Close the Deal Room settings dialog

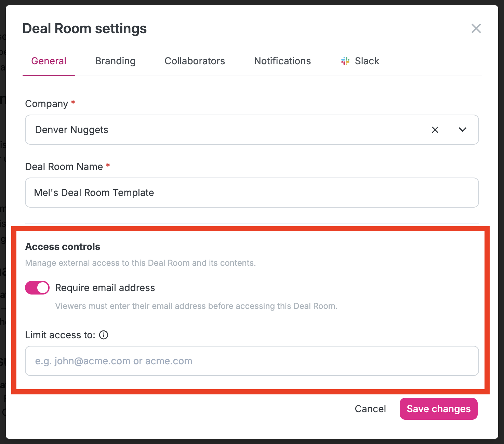pyautogui.click(x=476, y=28)
